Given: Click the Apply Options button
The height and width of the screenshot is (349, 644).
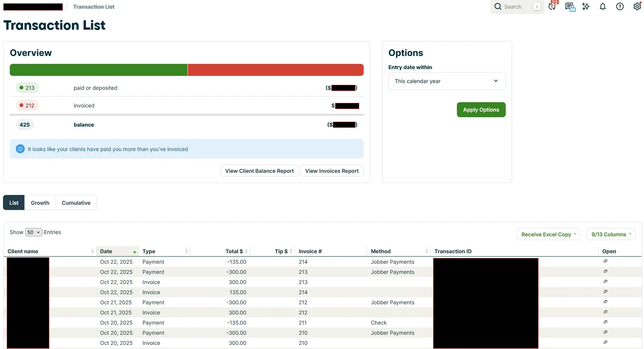Looking at the screenshot, I should coord(481,110).
